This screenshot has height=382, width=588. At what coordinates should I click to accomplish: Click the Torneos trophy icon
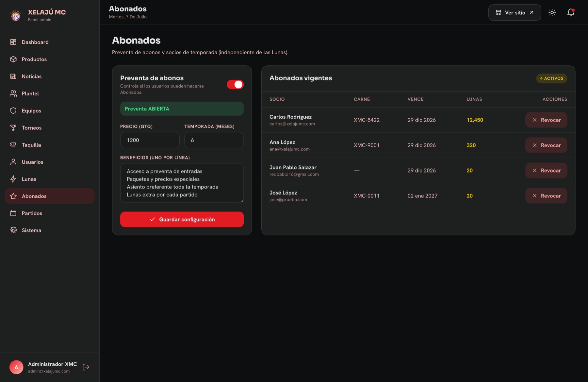pyautogui.click(x=13, y=128)
